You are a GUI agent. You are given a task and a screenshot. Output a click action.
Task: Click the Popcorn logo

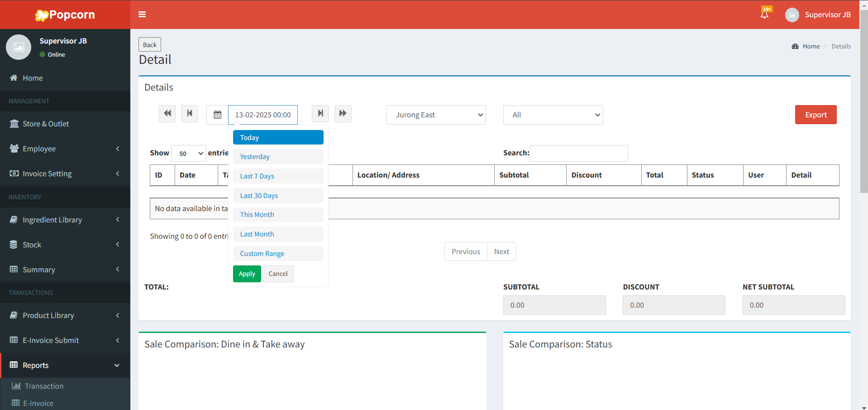(x=65, y=15)
